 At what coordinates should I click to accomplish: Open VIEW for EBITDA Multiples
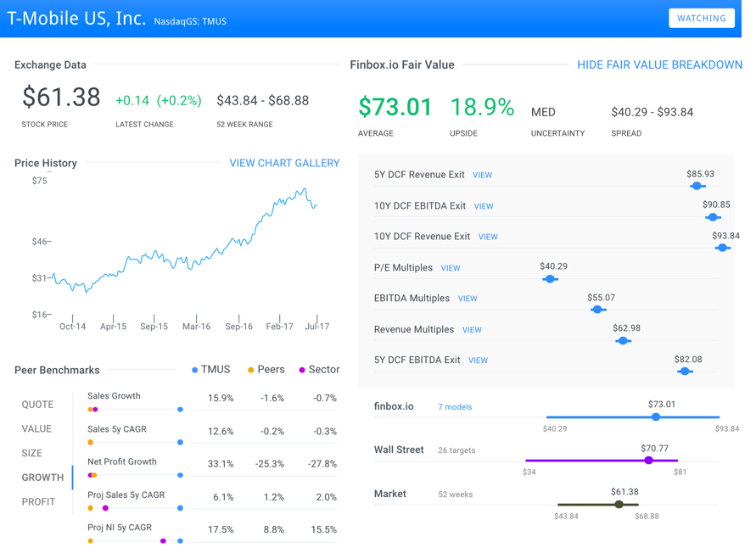pos(468,299)
